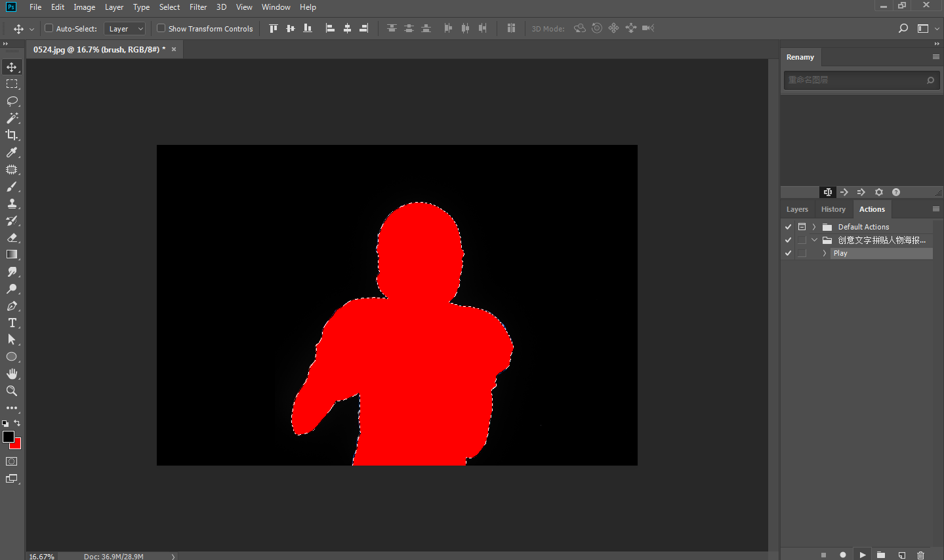The height and width of the screenshot is (560, 944).
Task: Create new action set folder icon
Action: pyautogui.click(x=881, y=555)
